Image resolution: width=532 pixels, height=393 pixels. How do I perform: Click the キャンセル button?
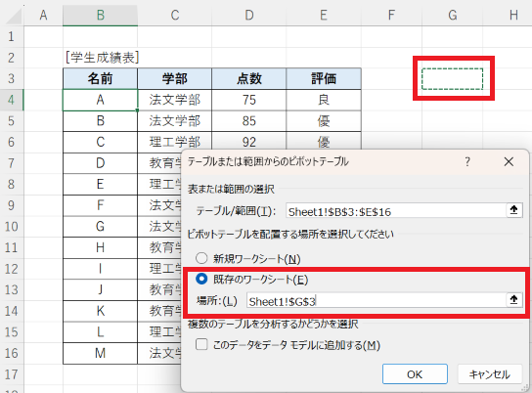coord(490,374)
